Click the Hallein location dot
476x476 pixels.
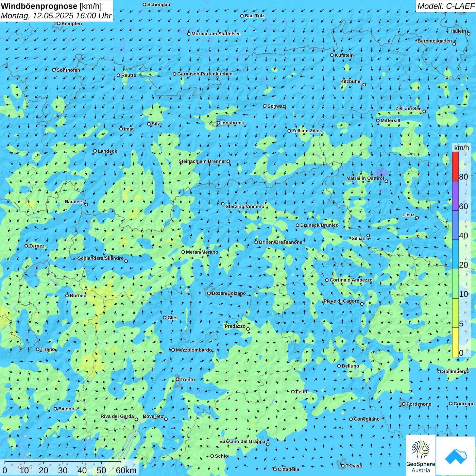(469, 34)
